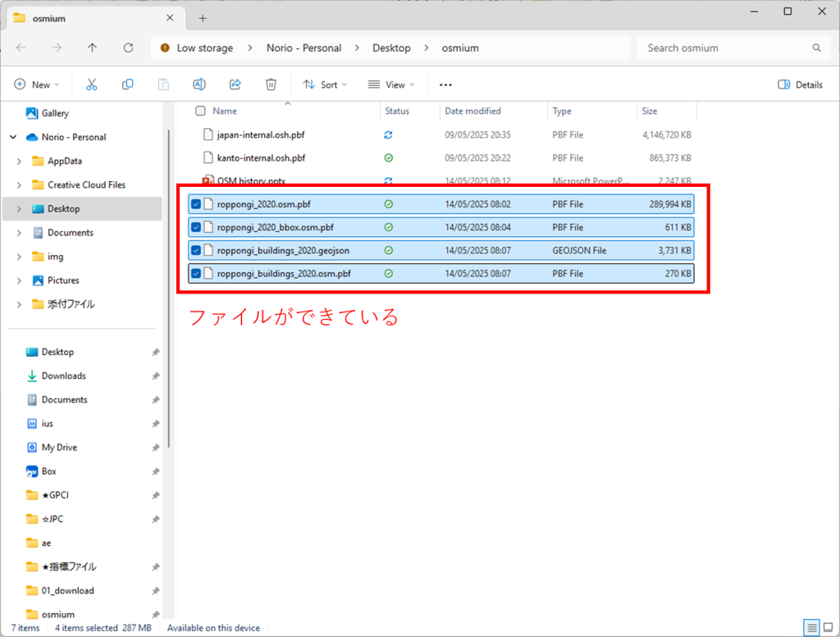Screen dimensions: 840x637
Task: Uncheck the roppongi_2020.osm.pbf checkbox
Action: pos(196,204)
